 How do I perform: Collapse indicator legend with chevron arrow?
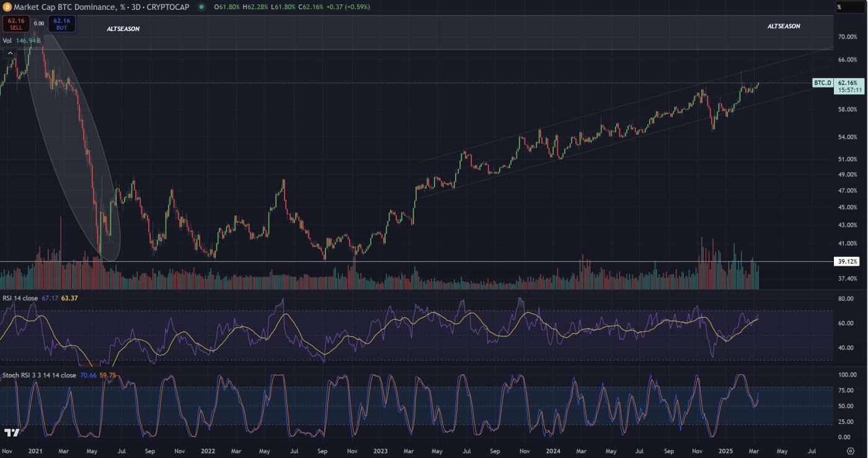(x=10, y=53)
